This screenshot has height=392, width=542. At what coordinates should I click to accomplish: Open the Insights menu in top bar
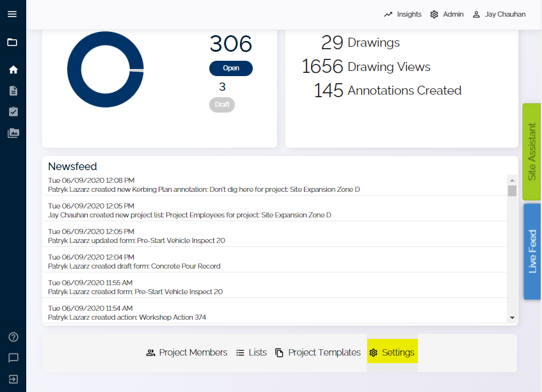tap(403, 14)
